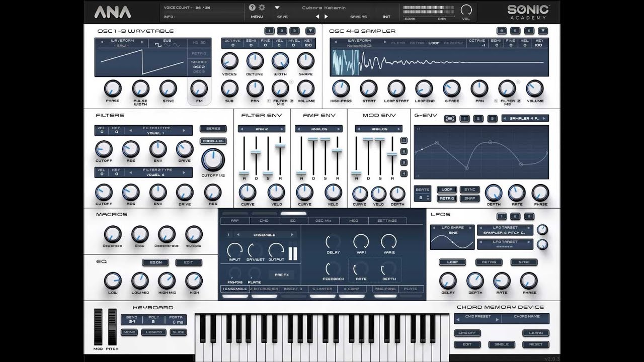Click the Separate macro knob
This screenshot has height=362, width=644.
113,234
